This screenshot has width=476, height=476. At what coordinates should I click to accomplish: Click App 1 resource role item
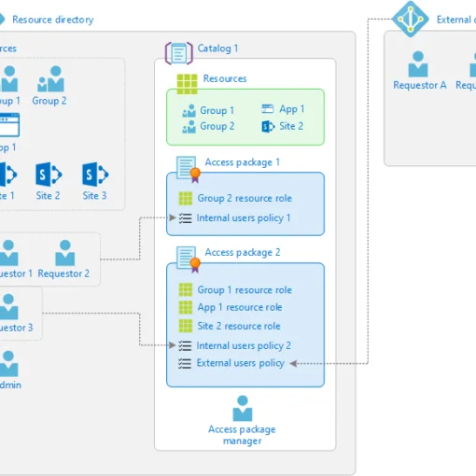(231, 307)
